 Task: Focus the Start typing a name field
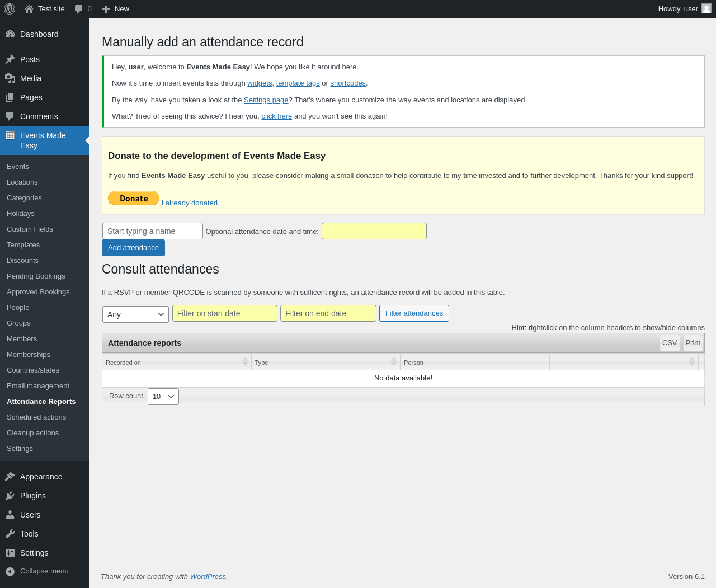click(153, 231)
